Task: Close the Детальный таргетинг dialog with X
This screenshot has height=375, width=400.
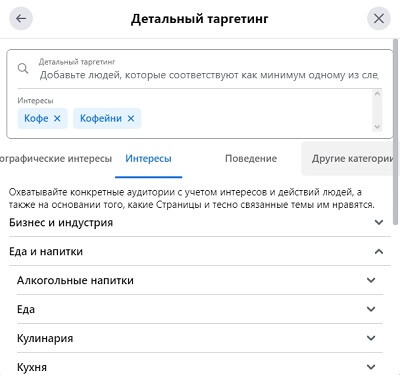Action: tap(379, 19)
